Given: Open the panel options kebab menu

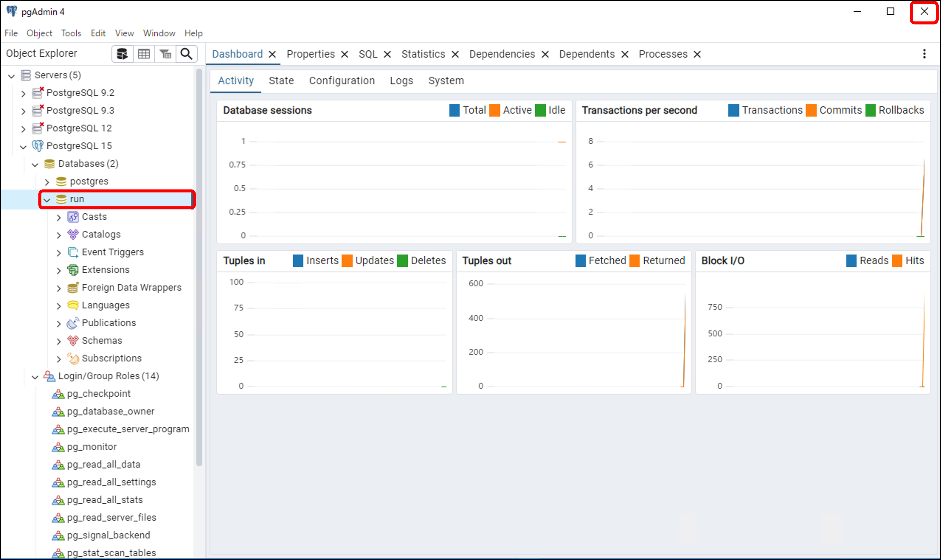Looking at the screenshot, I should tap(924, 54).
